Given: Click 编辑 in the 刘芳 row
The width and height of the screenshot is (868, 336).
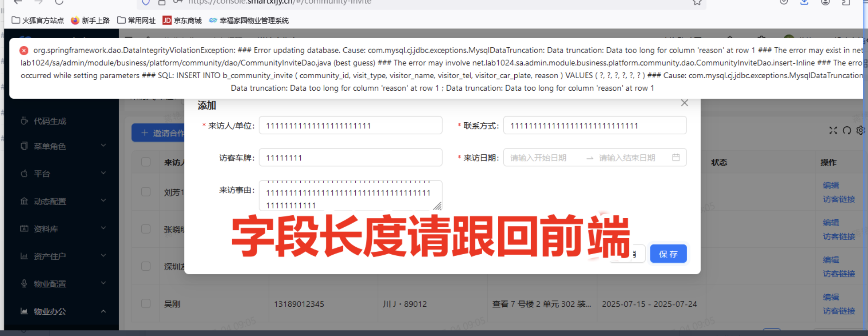Looking at the screenshot, I should 831,185.
